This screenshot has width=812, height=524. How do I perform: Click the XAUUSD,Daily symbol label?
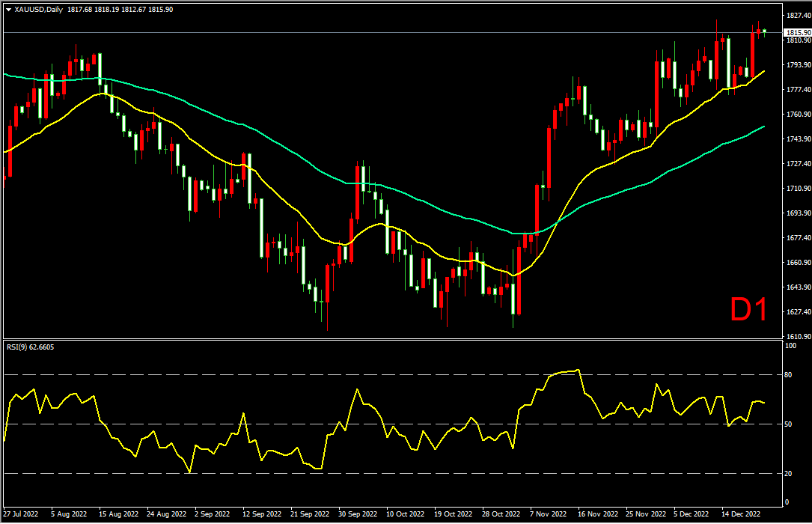[x=39, y=10]
